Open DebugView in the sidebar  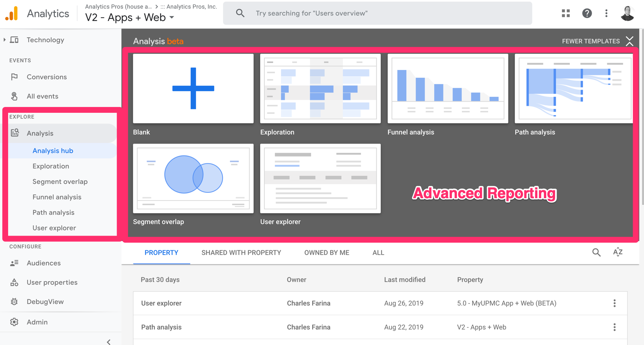coord(45,302)
